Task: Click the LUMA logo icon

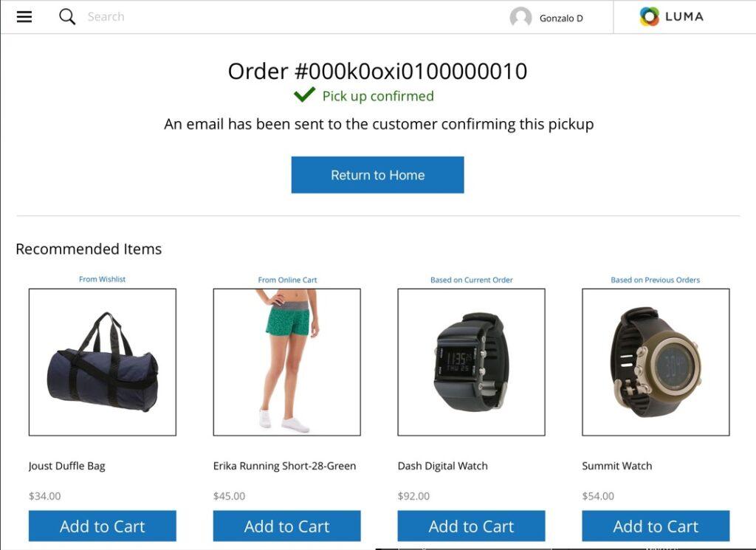Action: click(649, 17)
